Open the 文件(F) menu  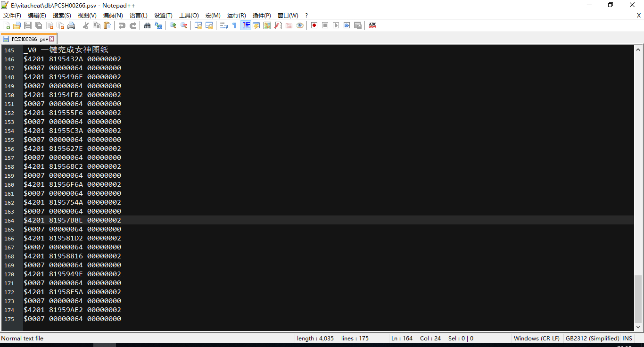click(x=12, y=16)
